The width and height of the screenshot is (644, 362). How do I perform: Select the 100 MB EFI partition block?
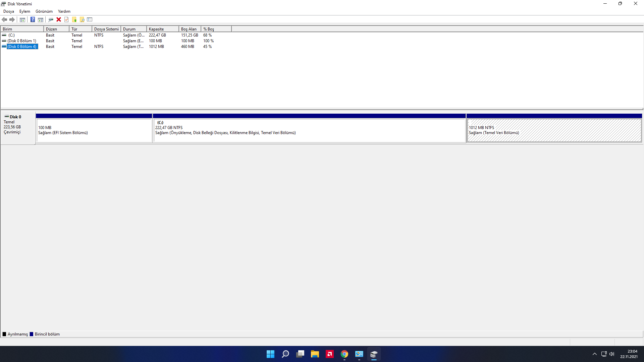point(94,130)
